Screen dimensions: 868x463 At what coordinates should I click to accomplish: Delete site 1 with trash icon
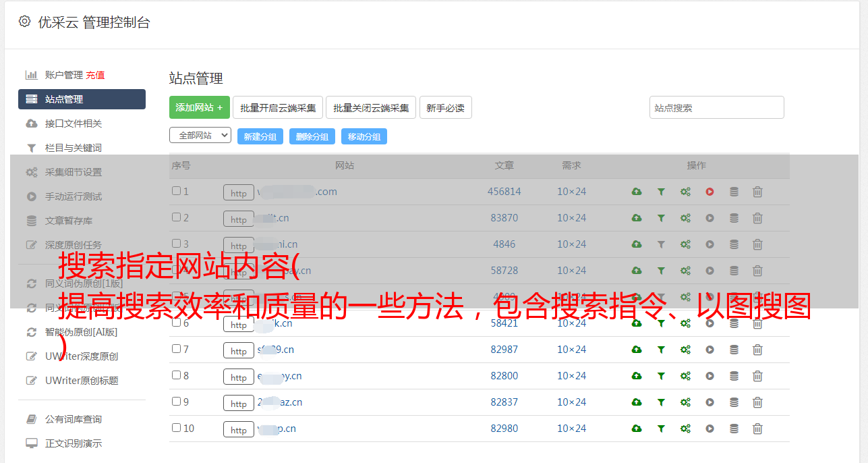pyautogui.click(x=757, y=192)
